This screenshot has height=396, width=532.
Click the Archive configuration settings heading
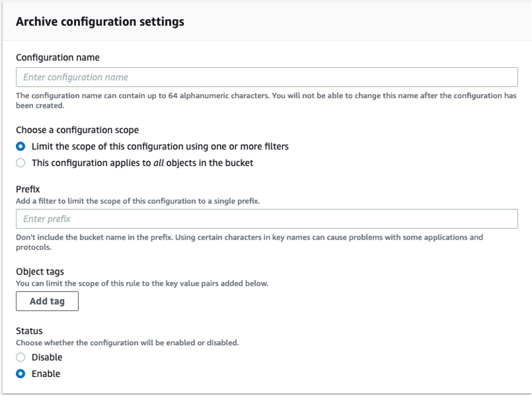[101, 20]
